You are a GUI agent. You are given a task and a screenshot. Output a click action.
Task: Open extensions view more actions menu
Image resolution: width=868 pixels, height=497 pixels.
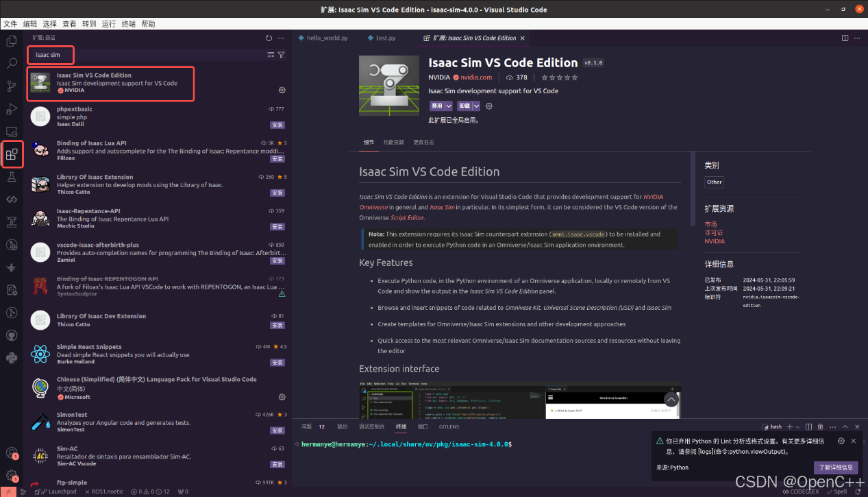[281, 38]
